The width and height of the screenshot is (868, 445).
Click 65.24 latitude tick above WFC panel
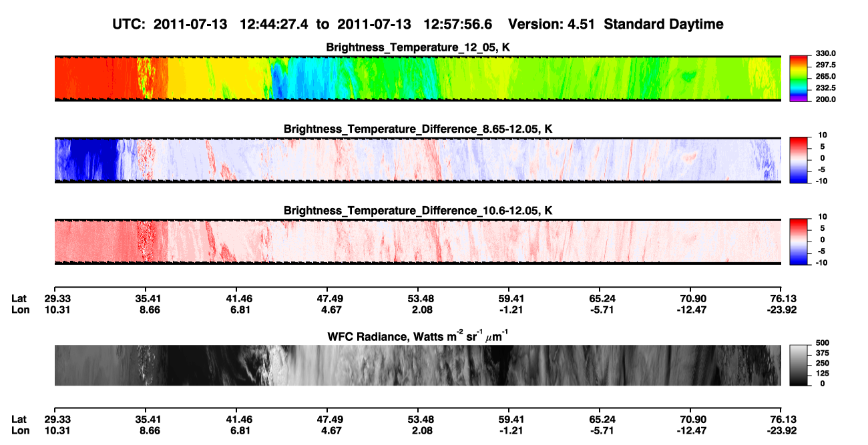pyautogui.click(x=603, y=298)
